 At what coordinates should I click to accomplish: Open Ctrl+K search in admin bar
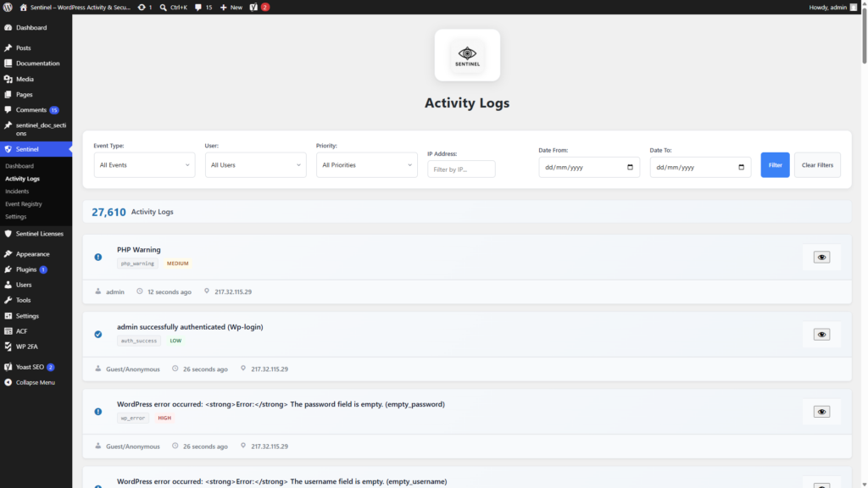173,7
